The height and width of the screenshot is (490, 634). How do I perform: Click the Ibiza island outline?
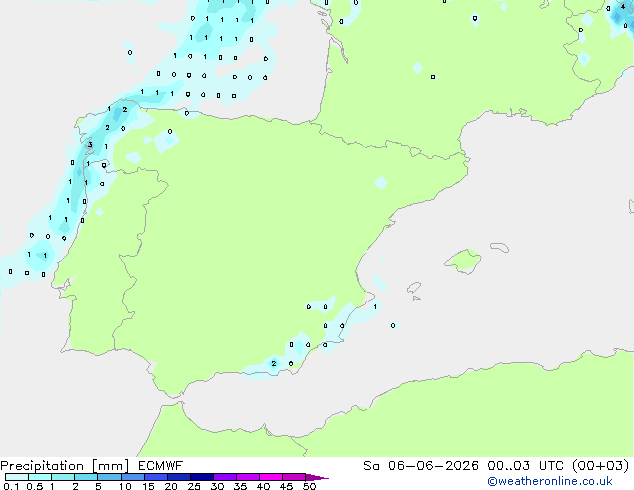click(x=414, y=288)
